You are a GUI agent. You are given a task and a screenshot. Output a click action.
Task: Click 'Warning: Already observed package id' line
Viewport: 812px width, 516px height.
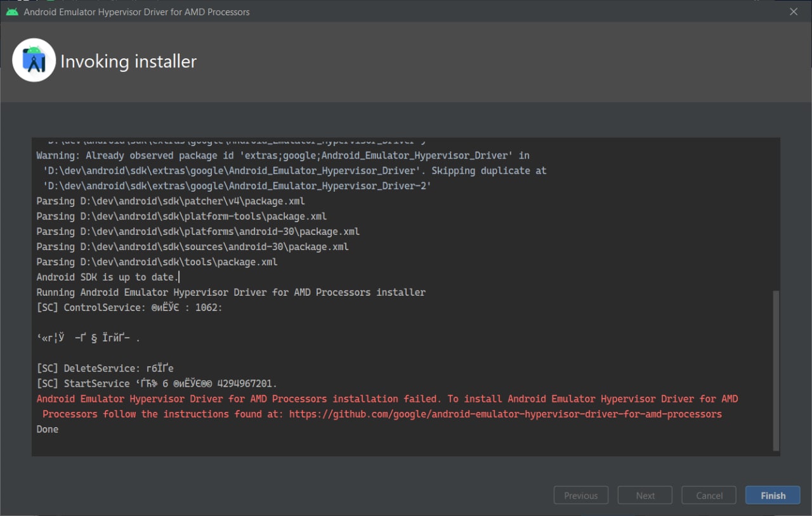[x=283, y=155]
